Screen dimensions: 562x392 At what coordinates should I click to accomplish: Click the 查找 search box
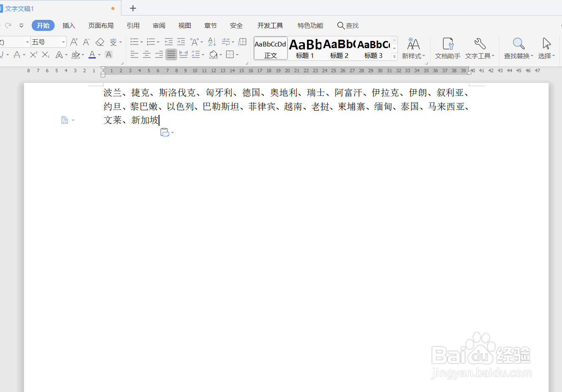click(348, 25)
